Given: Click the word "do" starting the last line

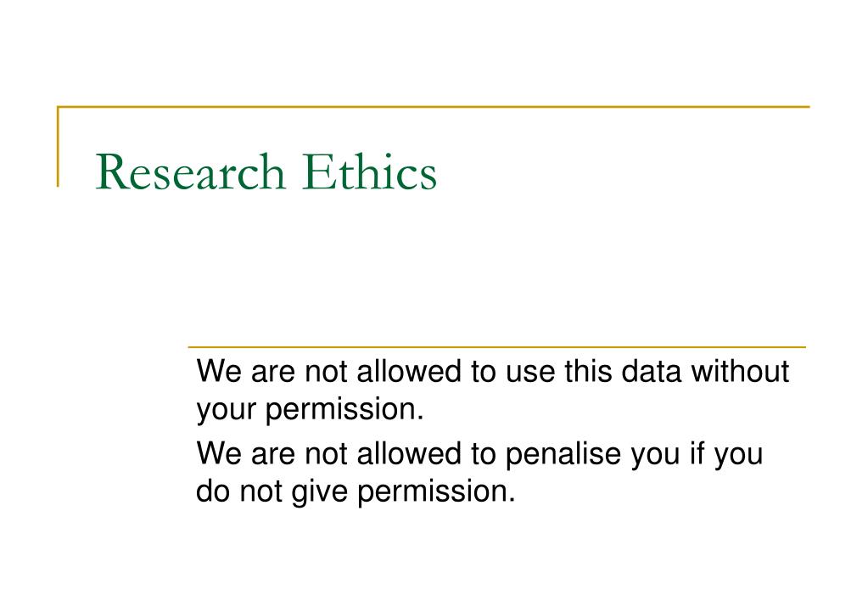Looking at the screenshot, I should (213, 491).
